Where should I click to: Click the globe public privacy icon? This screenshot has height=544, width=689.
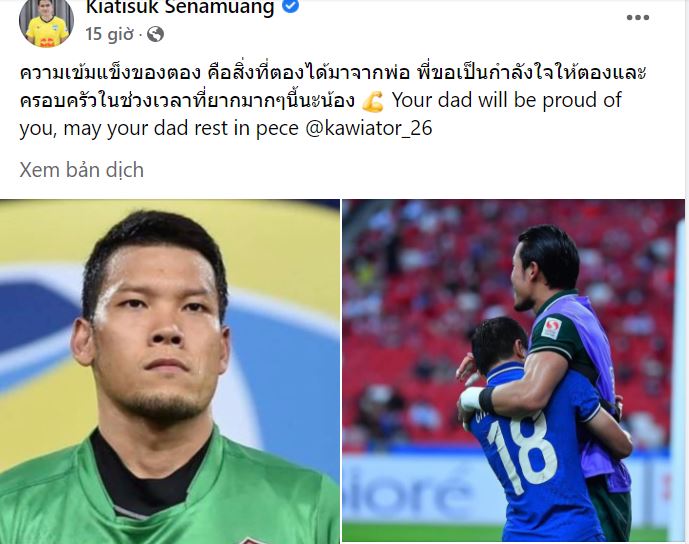155,34
